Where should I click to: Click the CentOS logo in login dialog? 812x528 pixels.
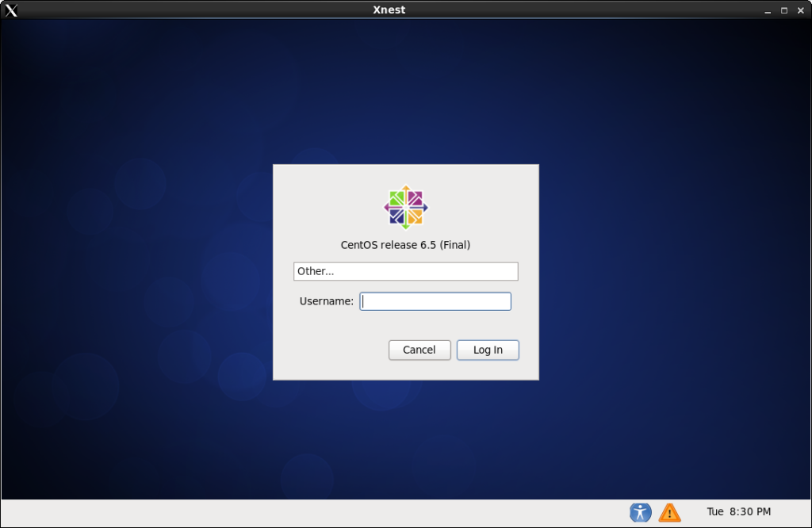pos(406,207)
